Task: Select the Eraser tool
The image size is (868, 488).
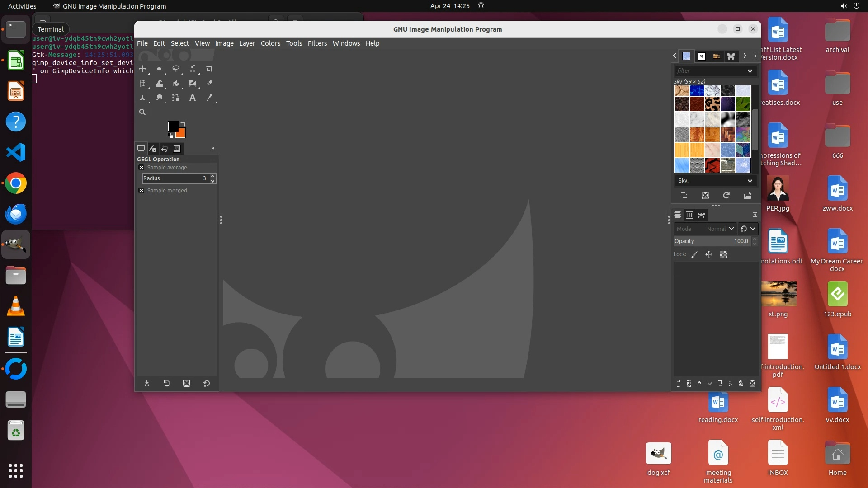Action: (209, 83)
